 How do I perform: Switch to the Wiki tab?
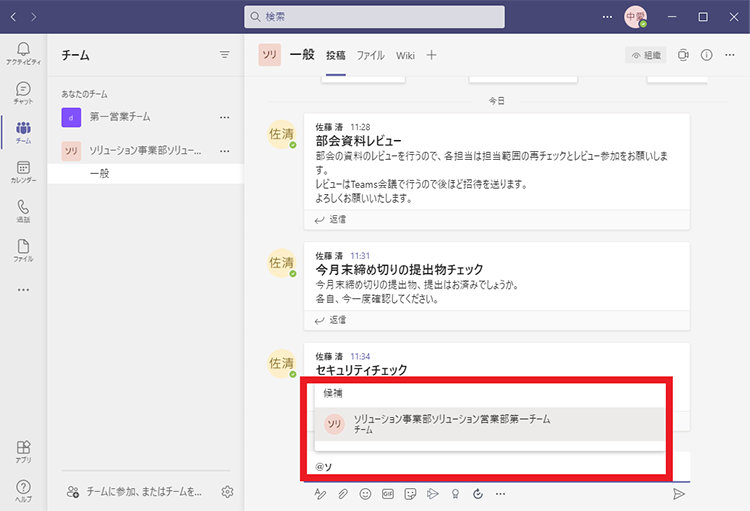(405, 56)
